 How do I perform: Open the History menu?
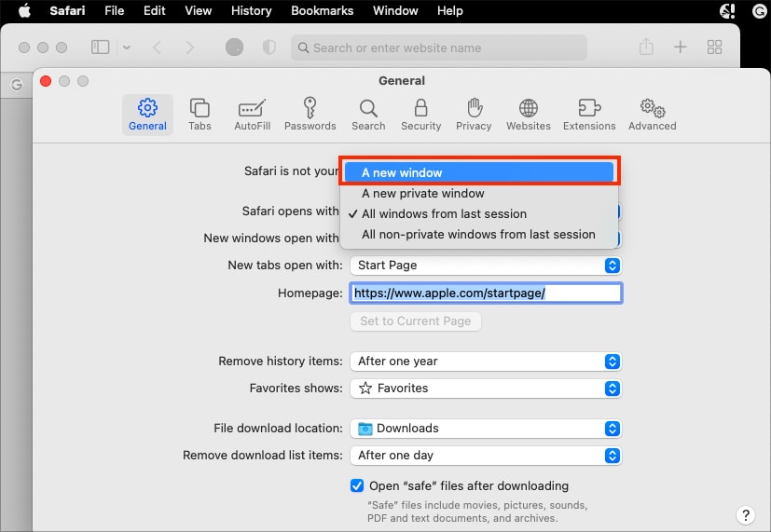coord(252,11)
